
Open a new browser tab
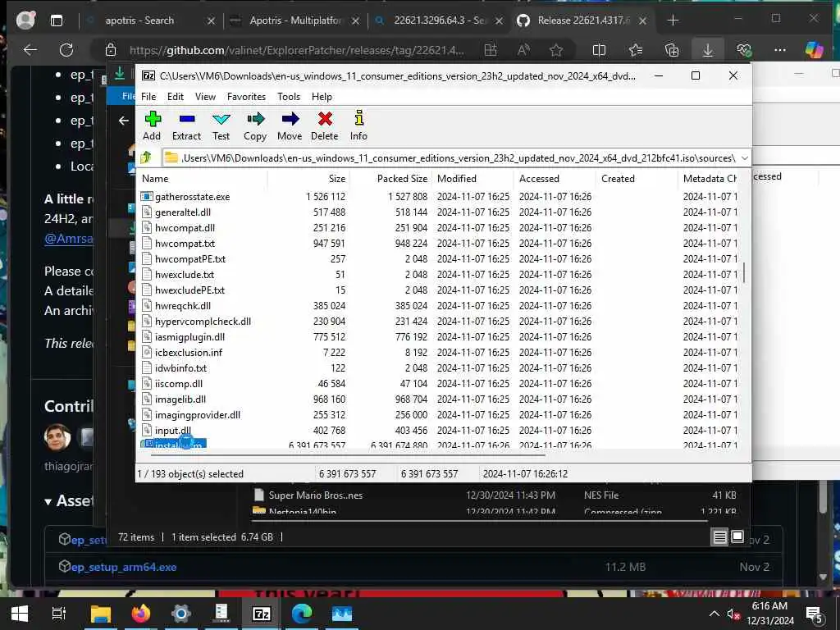[673, 21]
